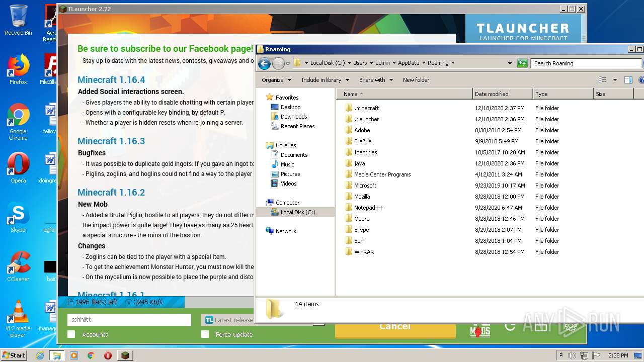
Task: Open Skype desktop shortcut
Action: click(x=18, y=217)
